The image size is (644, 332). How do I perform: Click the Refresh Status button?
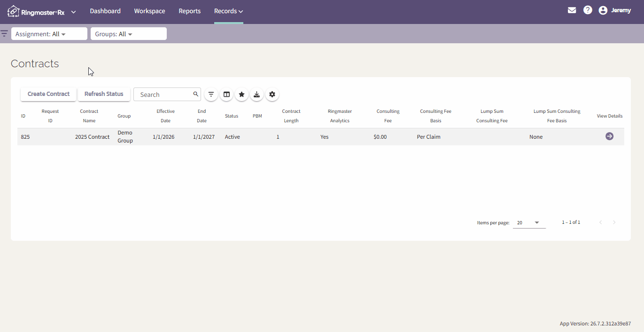click(104, 94)
